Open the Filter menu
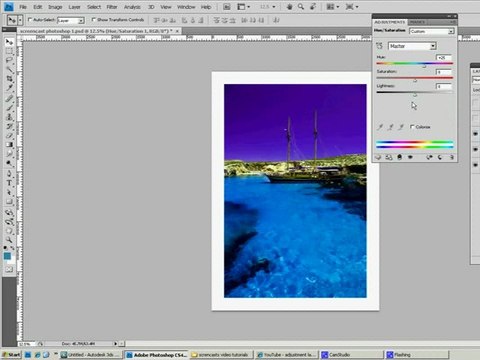The width and height of the screenshot is (480, 360). pyautogui.click(x=112, y=7)
